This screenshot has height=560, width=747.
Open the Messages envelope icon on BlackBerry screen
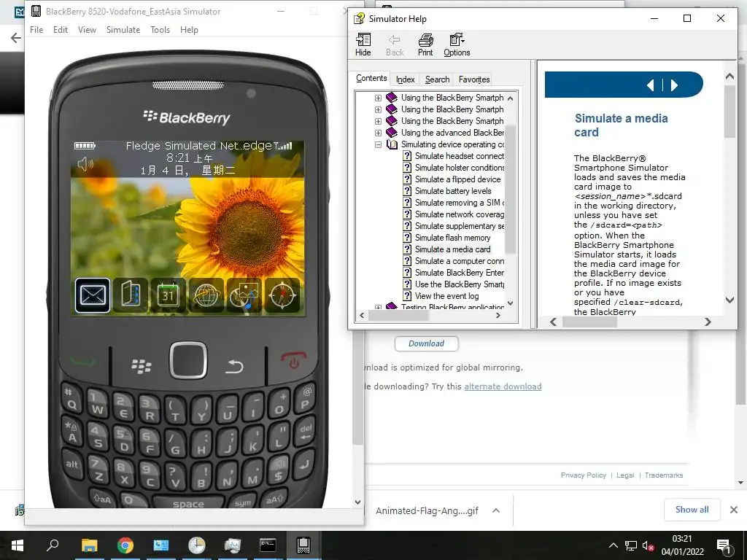(93, 295)
